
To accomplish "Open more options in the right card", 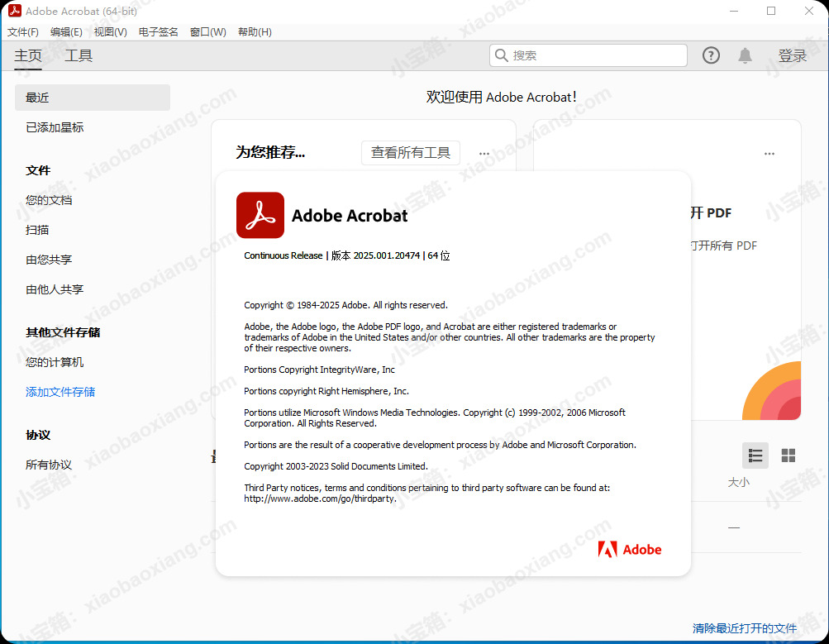I will (769, 154).
